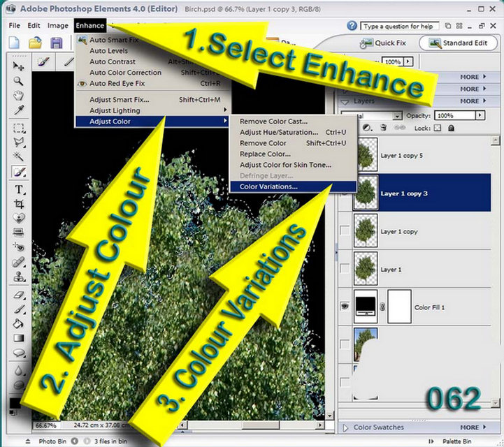Image resolution: width=504 pixels, height=447 pixels.
Task: Select the Hand tool
Action: click(x=18, y=96)
